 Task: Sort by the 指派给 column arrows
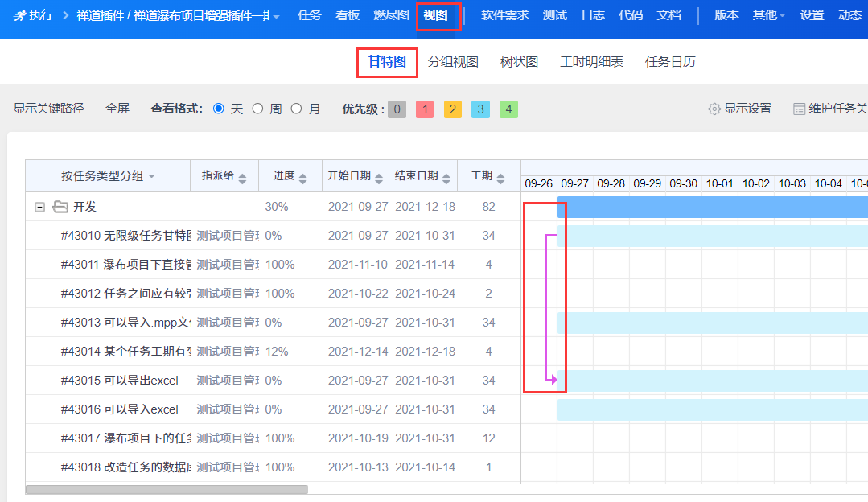pyautogui.click(x=243, y=177)
